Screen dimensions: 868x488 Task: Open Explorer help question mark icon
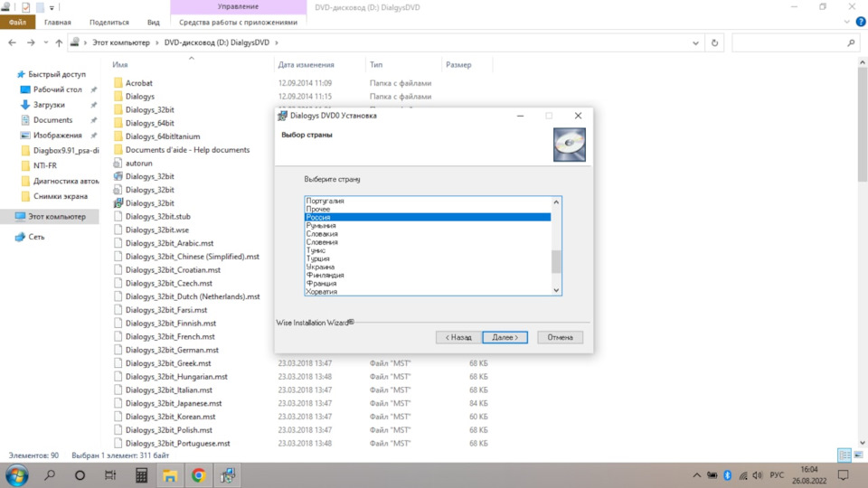click(x=860, y=22)
